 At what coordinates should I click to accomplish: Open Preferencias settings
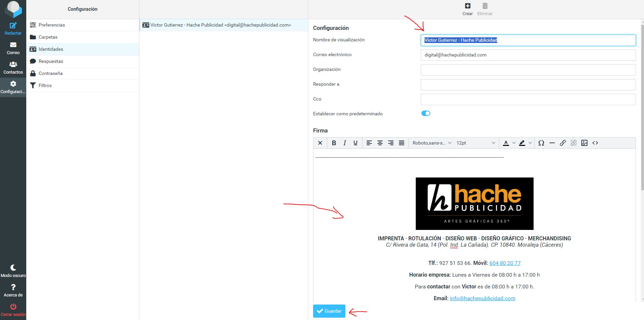coord(82,25)
